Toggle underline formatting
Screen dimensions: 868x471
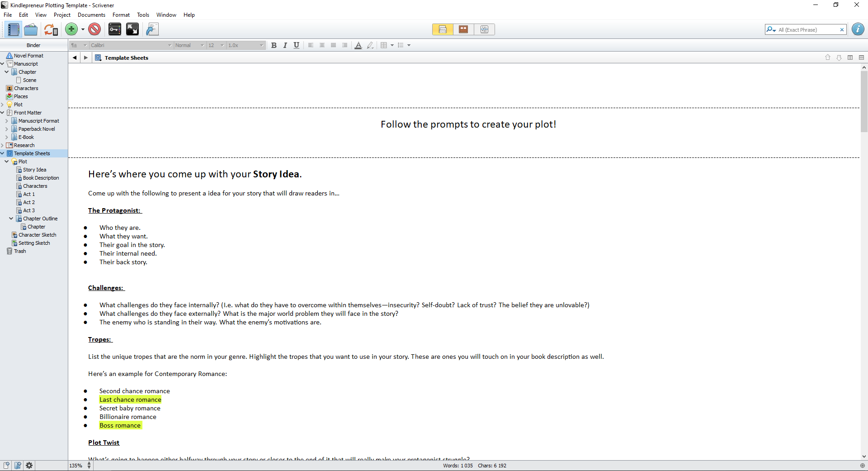coord(296,45)
